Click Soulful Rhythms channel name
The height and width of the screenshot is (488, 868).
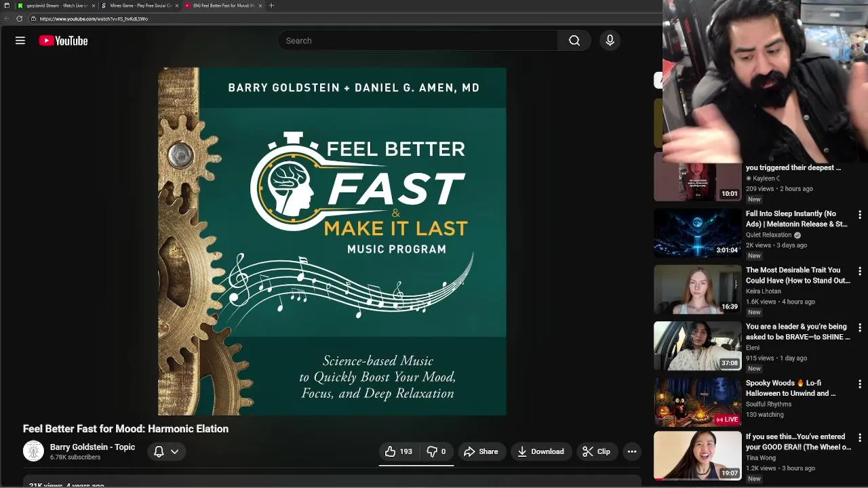point(768,404)
